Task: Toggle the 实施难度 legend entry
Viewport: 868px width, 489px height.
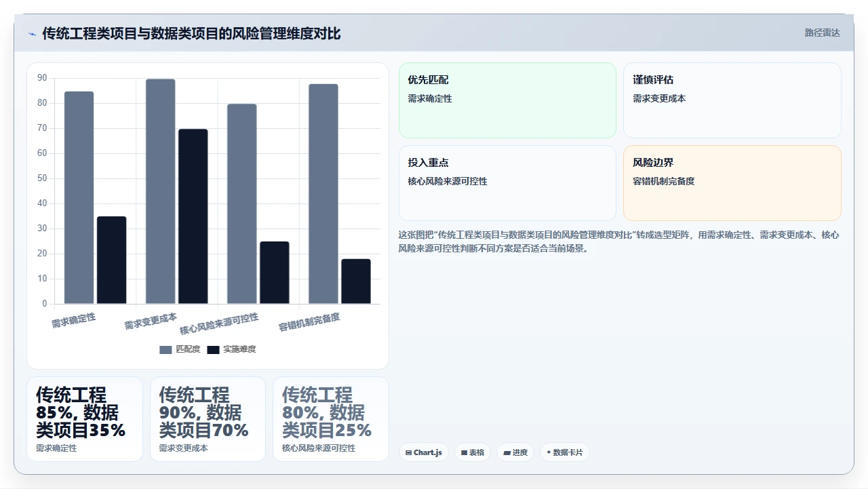Action: [x=231, y=349]
